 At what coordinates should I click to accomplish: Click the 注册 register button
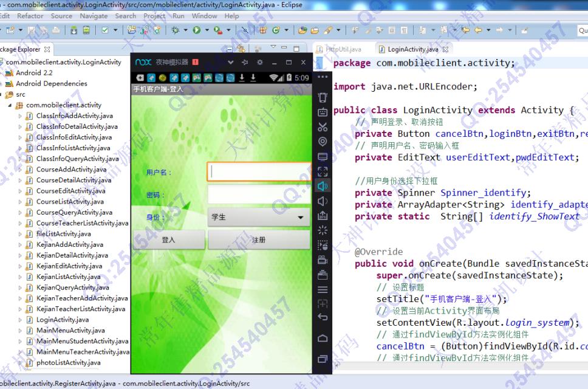click(259, 239)
